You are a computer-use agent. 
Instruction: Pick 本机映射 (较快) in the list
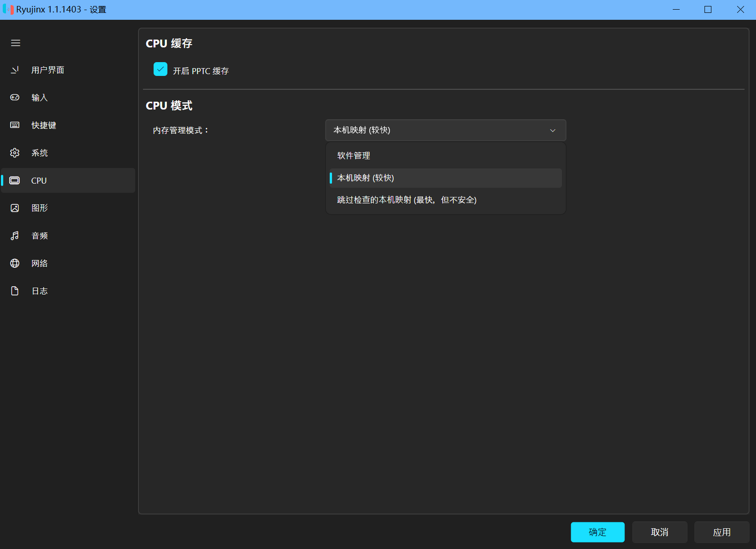[366, 178]
